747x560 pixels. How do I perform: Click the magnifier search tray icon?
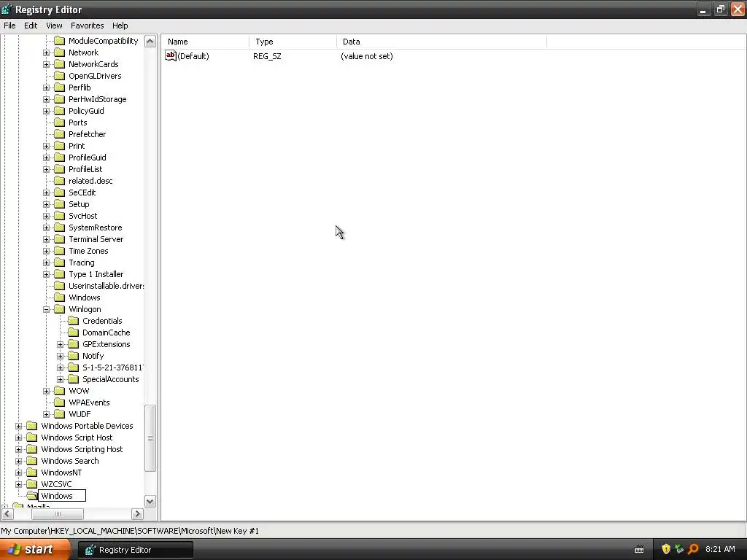pyautogui.click(x=693, y=550)
